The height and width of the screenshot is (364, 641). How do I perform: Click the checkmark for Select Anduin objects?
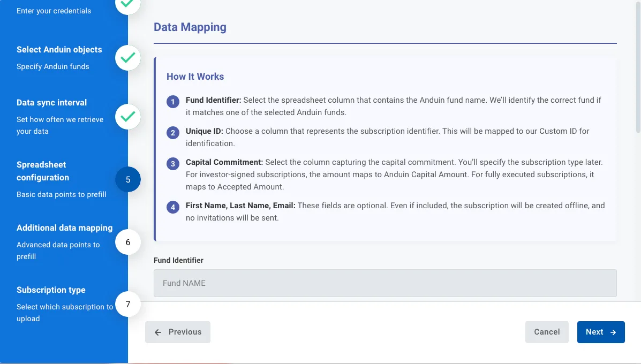[x=128, y=58]
